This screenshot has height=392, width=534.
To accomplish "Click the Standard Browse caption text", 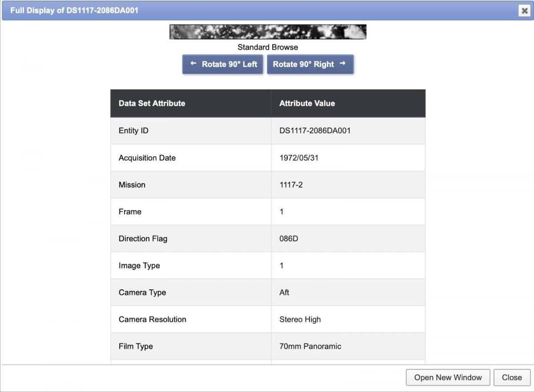I will click(x=267, y=47).
